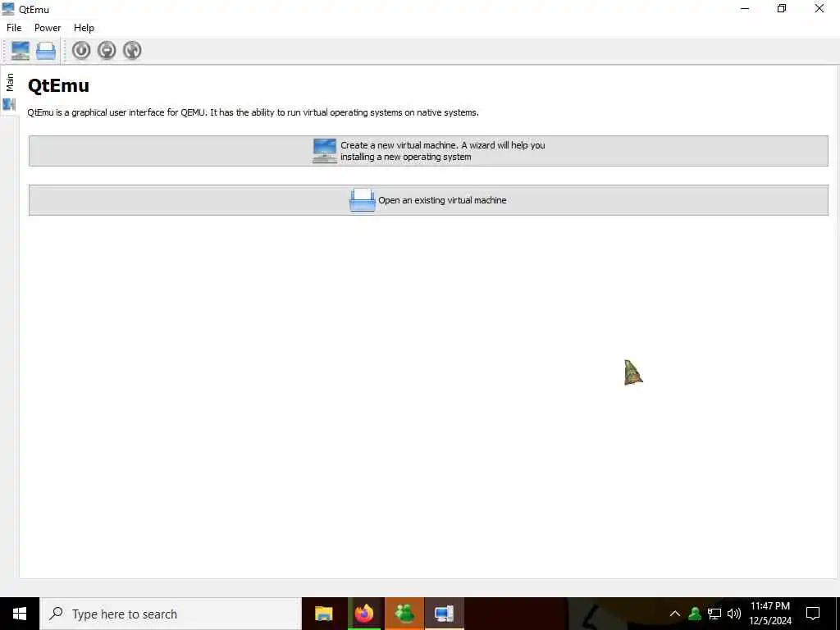Open File Explorer from the taskbar
The image size is (840, 630).
pyautogui.click(x=323, y=614)
